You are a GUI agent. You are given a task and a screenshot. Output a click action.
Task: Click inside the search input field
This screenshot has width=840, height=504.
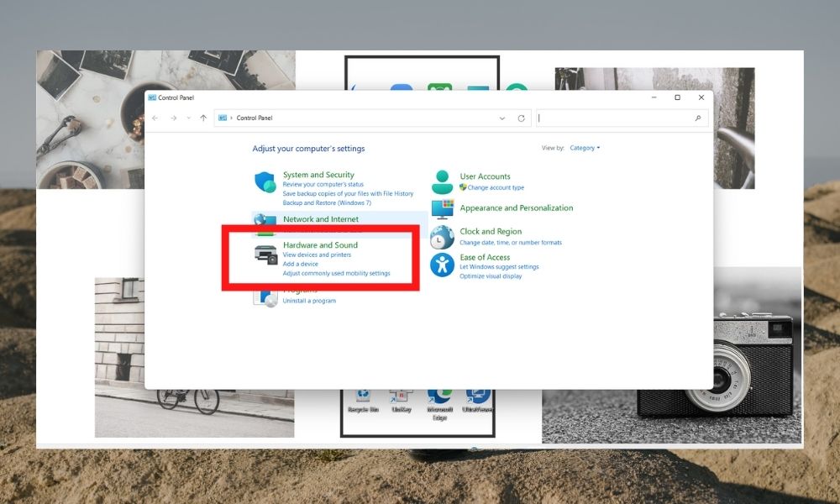[x=613, y=118]
